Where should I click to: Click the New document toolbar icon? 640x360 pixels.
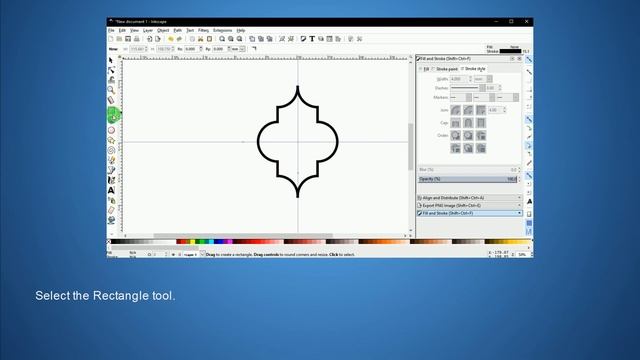point(111,39)
